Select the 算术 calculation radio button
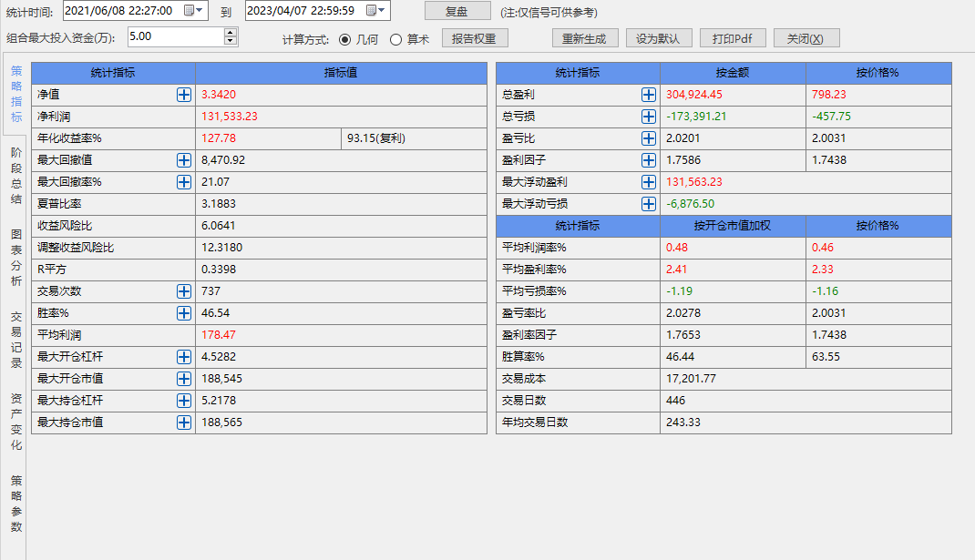The height and width of the screenshot is (560, 975). [395, 39]
